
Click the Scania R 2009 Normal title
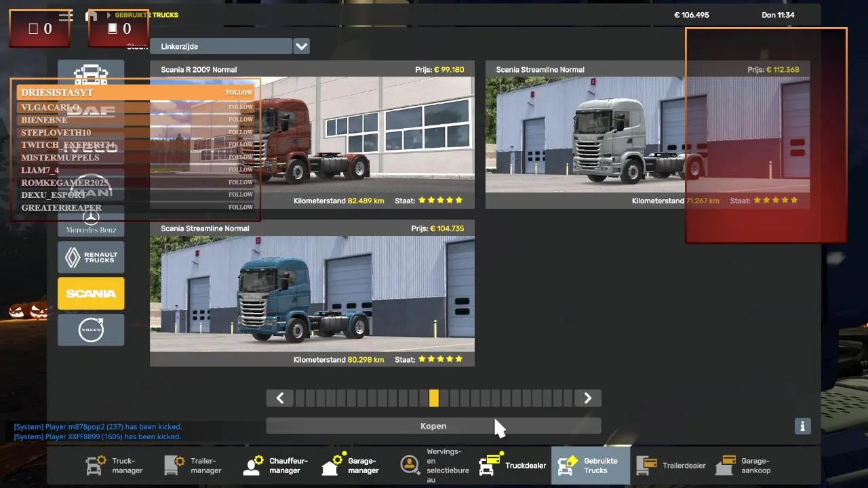point(199,70)
